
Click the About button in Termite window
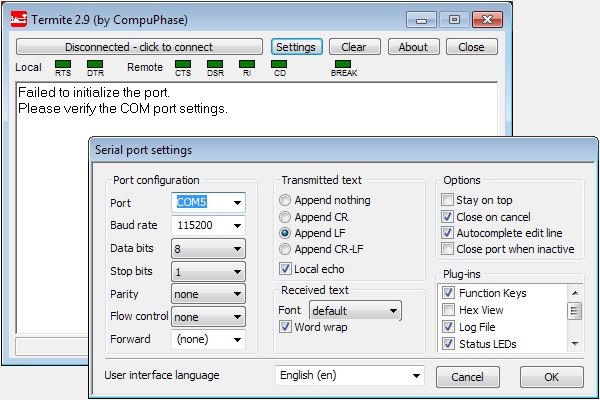click(413, 47)
